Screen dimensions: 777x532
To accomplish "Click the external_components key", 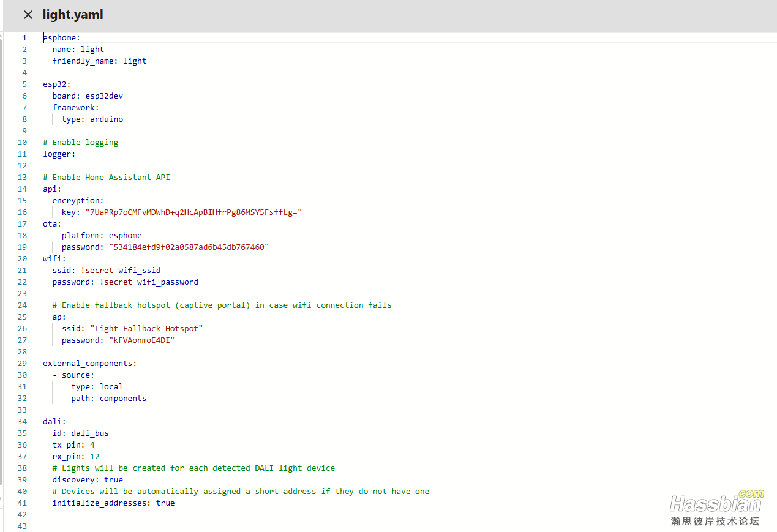I will click(x=88, y=364).
